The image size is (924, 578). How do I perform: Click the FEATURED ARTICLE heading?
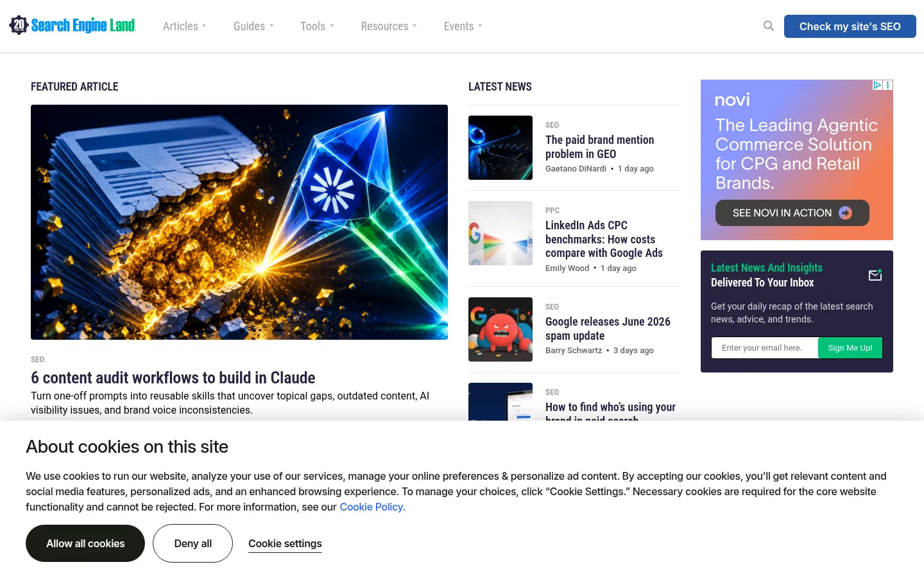(74, 87)
